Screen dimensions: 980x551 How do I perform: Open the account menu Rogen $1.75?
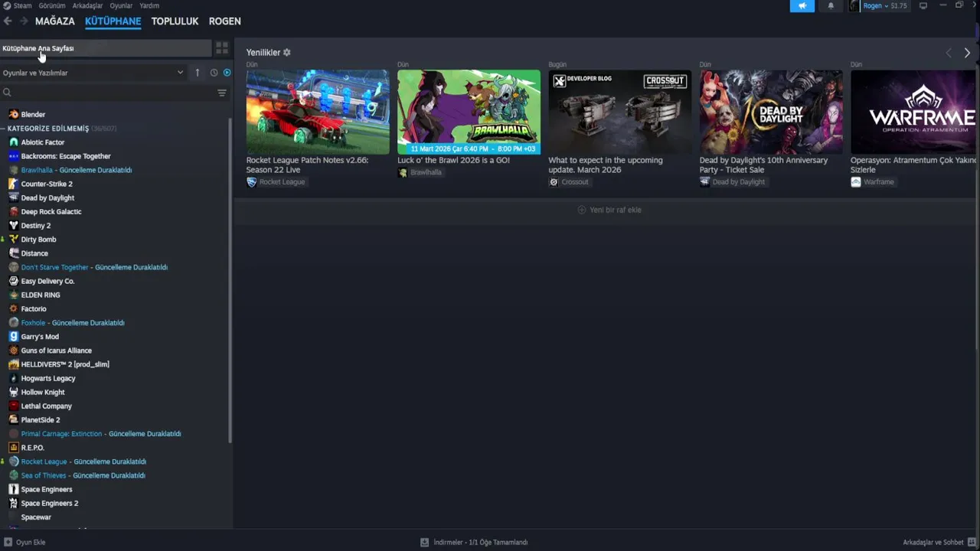[x=879, y=6]
